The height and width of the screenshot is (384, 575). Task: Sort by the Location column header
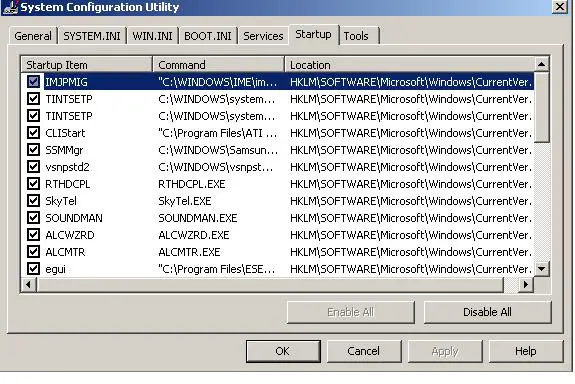[409, 65]
